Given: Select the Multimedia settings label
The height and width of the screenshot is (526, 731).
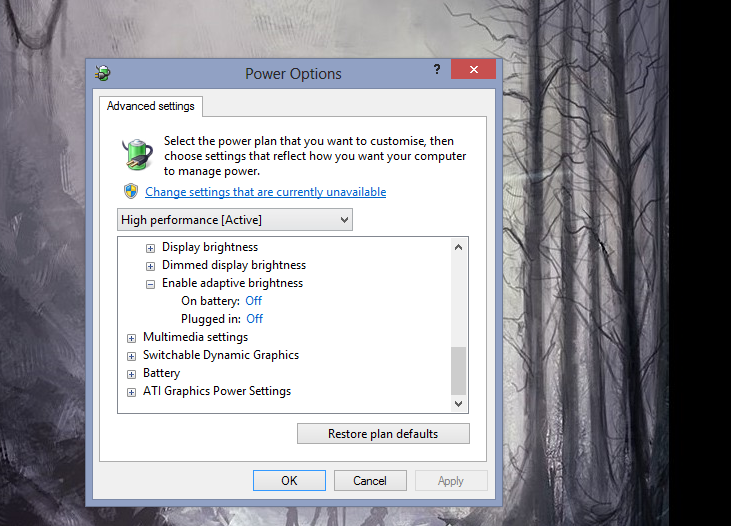Looking at the screenshot, I should (195, 337).
